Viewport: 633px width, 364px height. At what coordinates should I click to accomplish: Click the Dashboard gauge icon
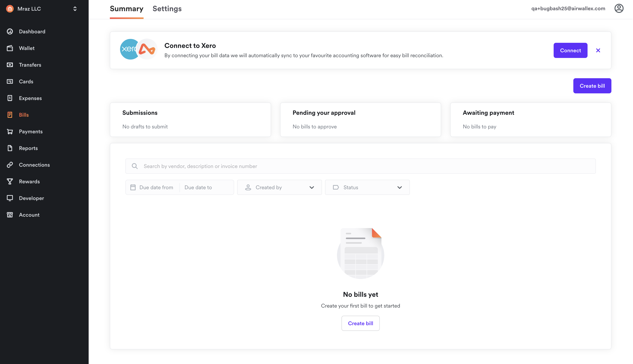10,31
